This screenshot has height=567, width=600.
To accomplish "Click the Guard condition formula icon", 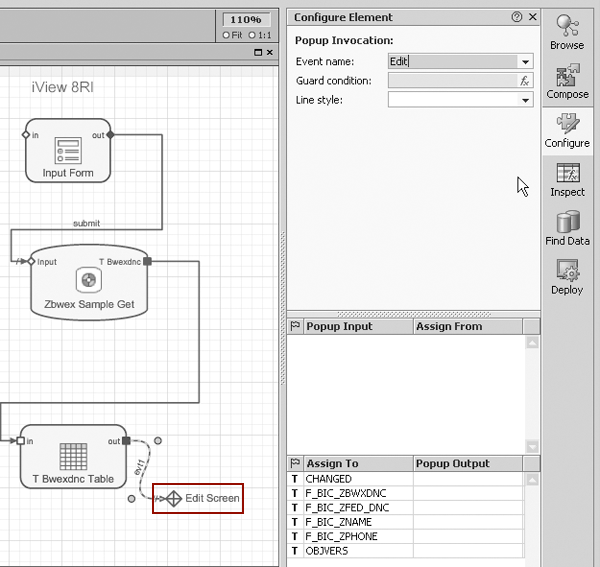I will pyautogui.click(x=525, y=81).
